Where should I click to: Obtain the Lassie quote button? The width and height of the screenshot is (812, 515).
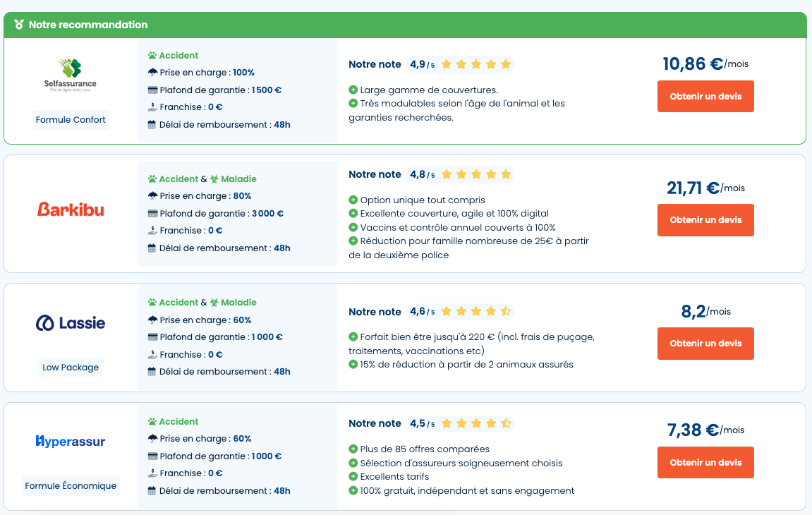[705, 344]
